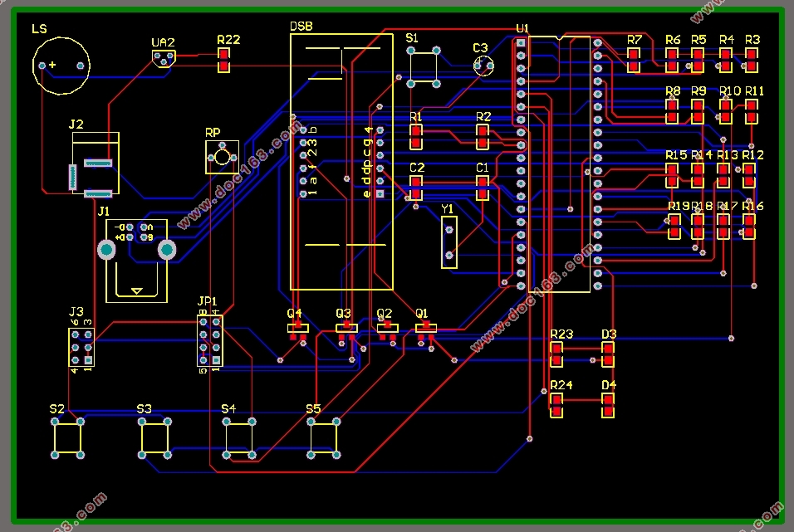Click the R7 resistor pads

[x=634, y=61]
